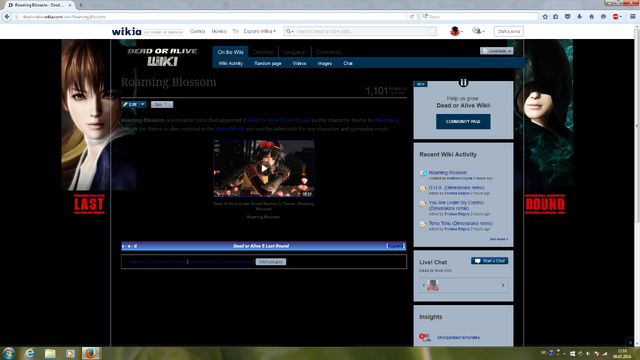This screenshot has height=360, width=640.
Task: Open the Videos link
Action: click(x=299, y=64)
